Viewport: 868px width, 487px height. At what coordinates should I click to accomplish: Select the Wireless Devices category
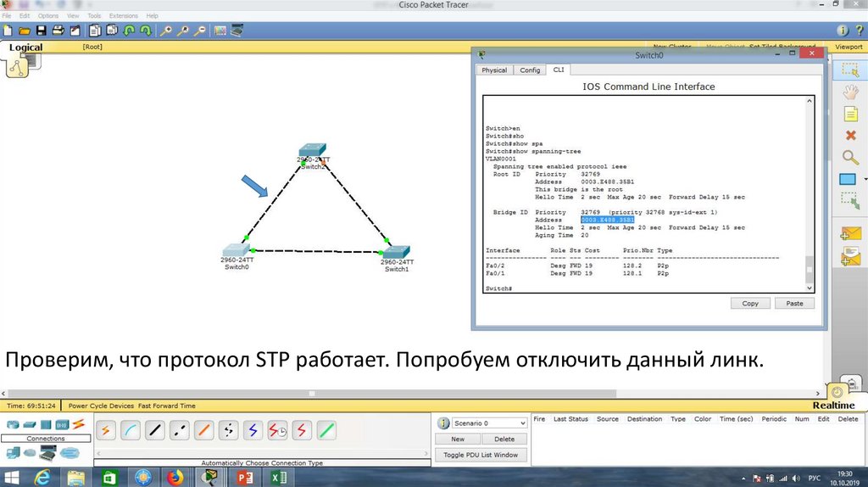tap(62, 425)
